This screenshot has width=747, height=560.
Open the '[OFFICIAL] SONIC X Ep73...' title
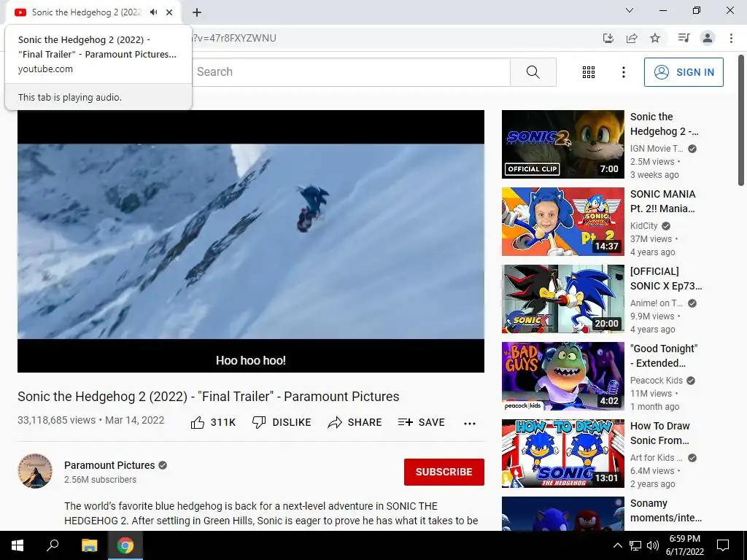point(666,279)
